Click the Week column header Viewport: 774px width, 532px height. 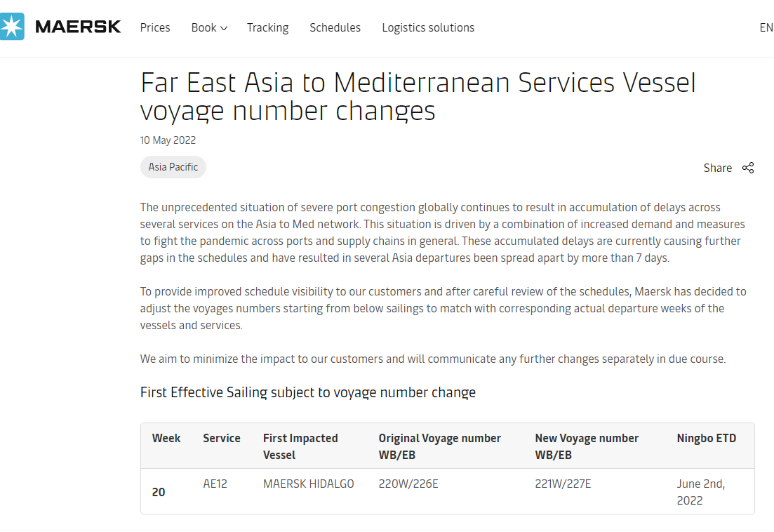pos(166,438)
